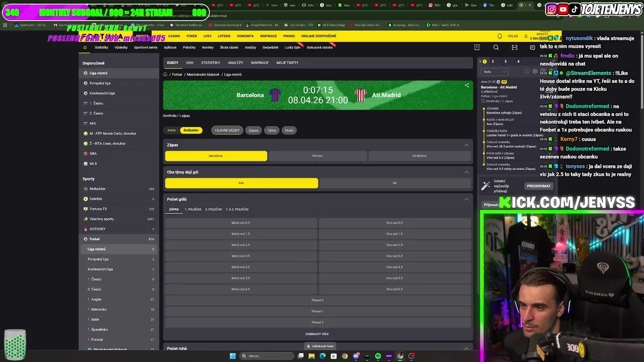Click the Zablokovat hraní button
Image resolution: width=644 pixels, height=362 pixels.
[320, 346]
